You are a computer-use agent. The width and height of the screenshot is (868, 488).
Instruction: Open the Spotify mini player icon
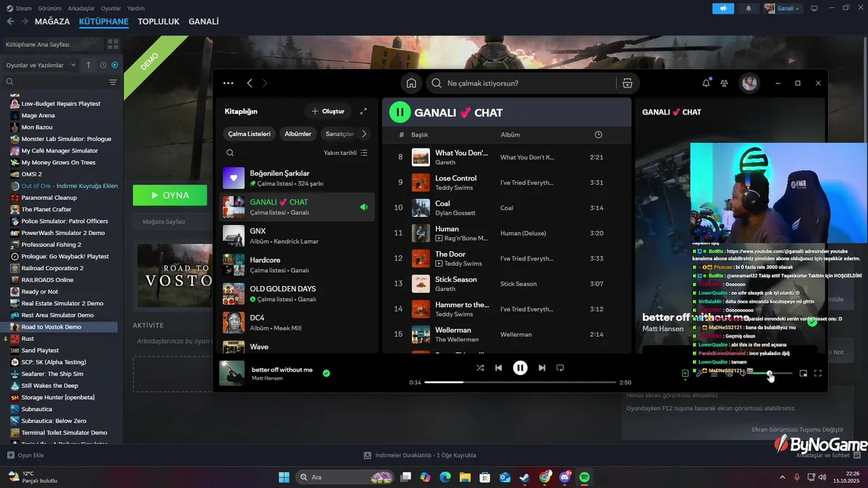[x=804, y=373]
